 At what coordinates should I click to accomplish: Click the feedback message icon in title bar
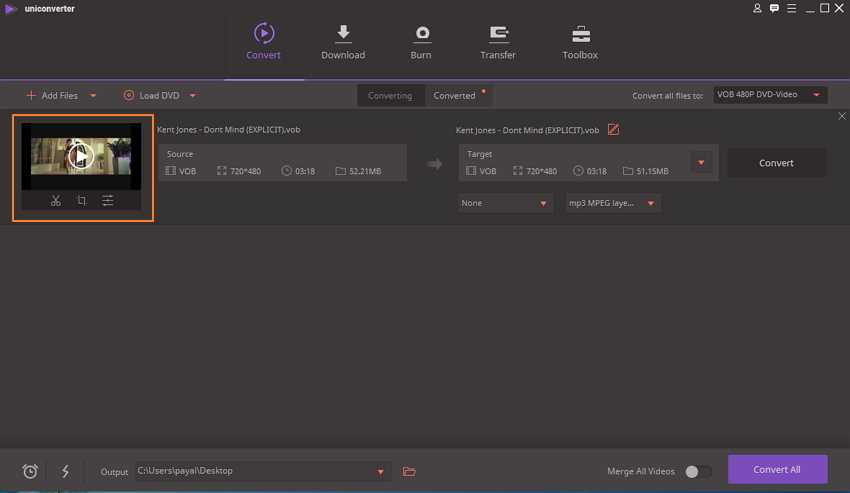pyautogui.click(x=775, y=8)
